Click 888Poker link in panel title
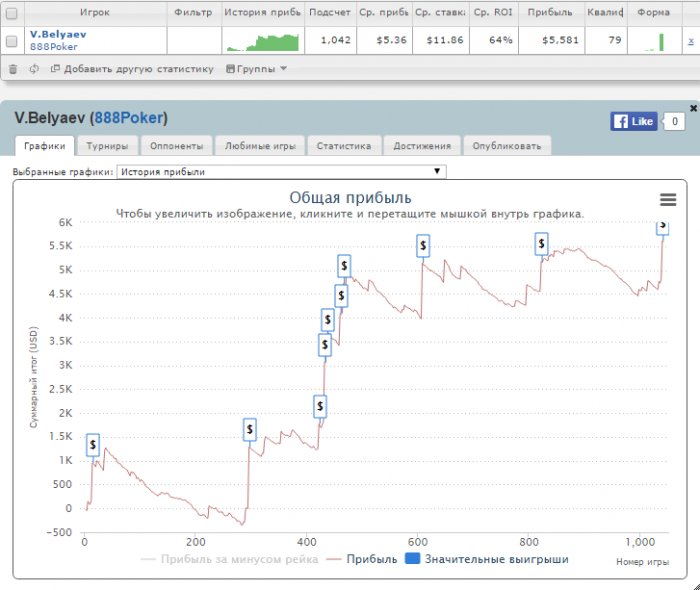The image size is (700, 590). point(129,118)
